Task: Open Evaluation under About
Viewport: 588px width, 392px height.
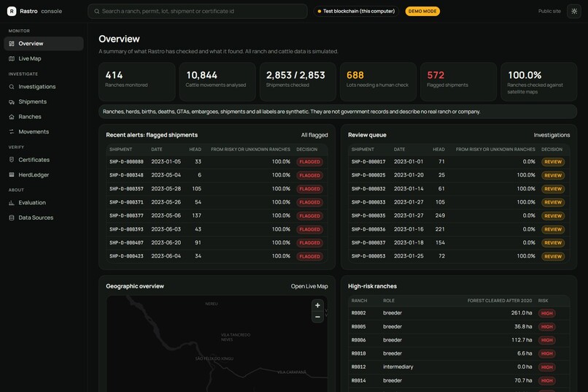Action: pyautogui.click(x=44, y=202)
